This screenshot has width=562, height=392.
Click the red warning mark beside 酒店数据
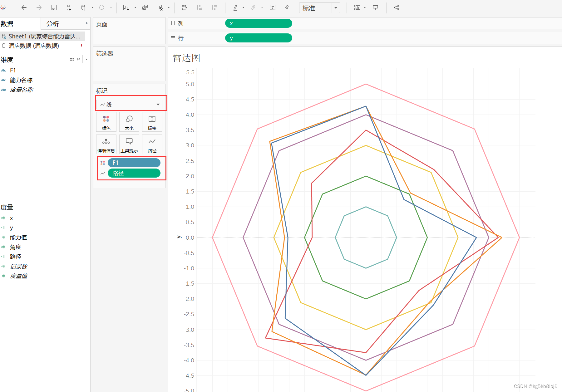click(x=81, y=46)
